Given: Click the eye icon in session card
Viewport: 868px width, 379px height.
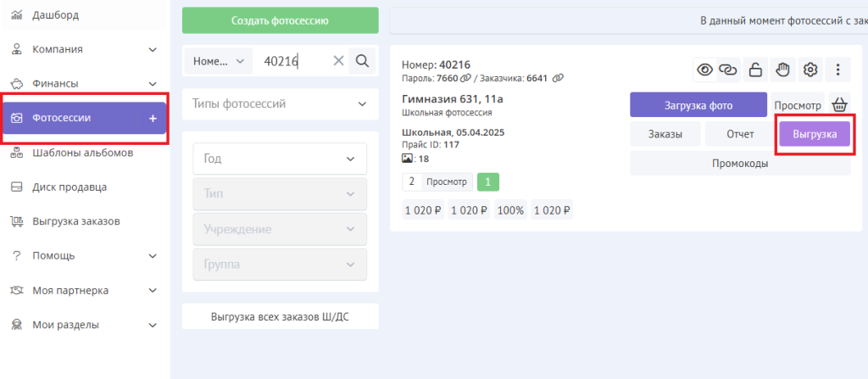Looking at the screenshot, I should pyautogui.click(x=704, y=70).
